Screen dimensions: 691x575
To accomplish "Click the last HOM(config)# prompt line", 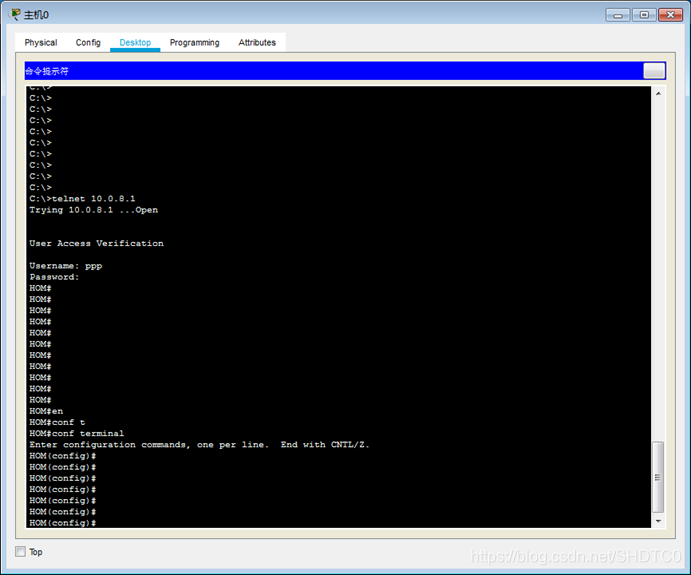I will [63, 523].
